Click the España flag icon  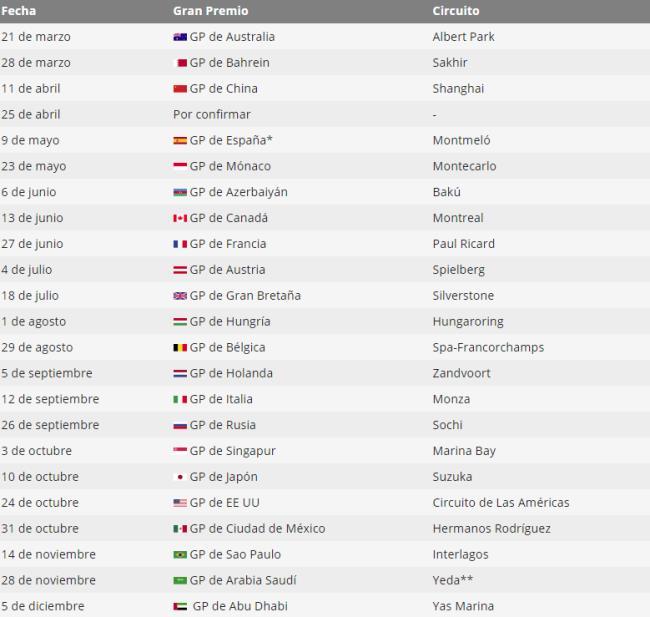tap(180, 141)
